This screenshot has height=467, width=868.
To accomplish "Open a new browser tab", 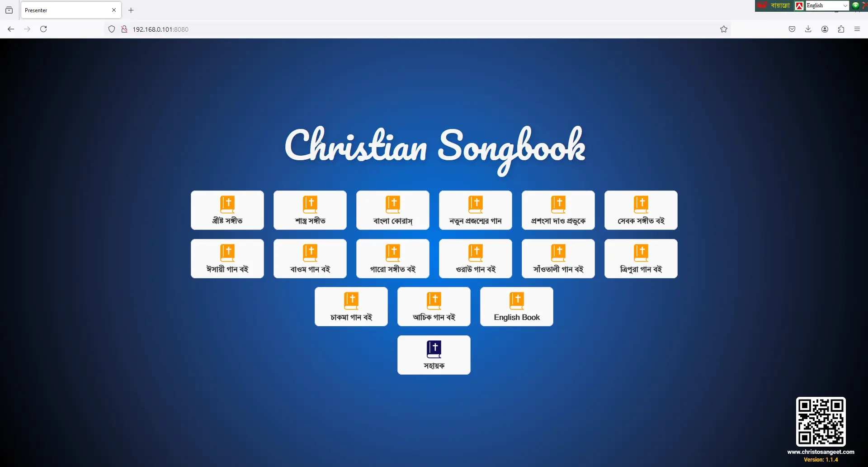I will pos(131,10).
